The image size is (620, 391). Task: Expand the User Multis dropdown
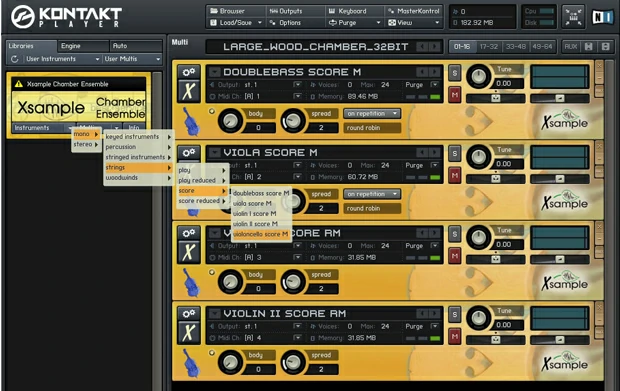point(132,59)
